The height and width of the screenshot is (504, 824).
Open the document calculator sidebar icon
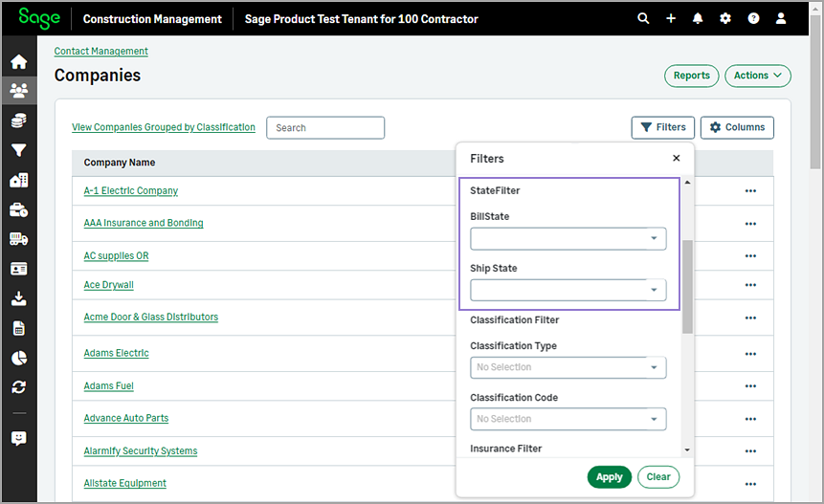point(19,329)
